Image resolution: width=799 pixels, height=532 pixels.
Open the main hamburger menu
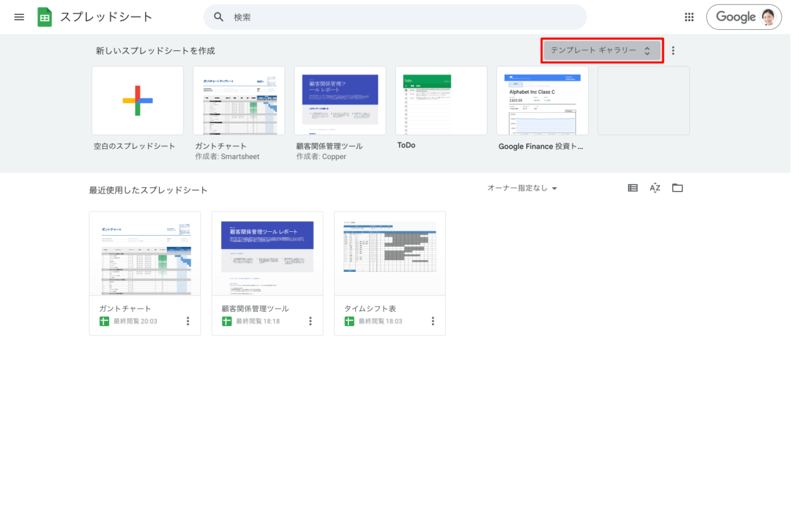pyautogui.click(x=19, y=17)
